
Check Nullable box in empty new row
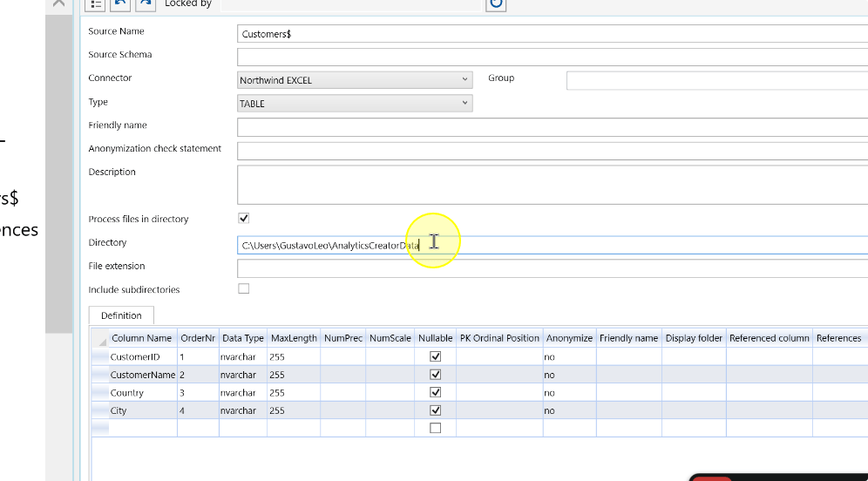point(436,428)
